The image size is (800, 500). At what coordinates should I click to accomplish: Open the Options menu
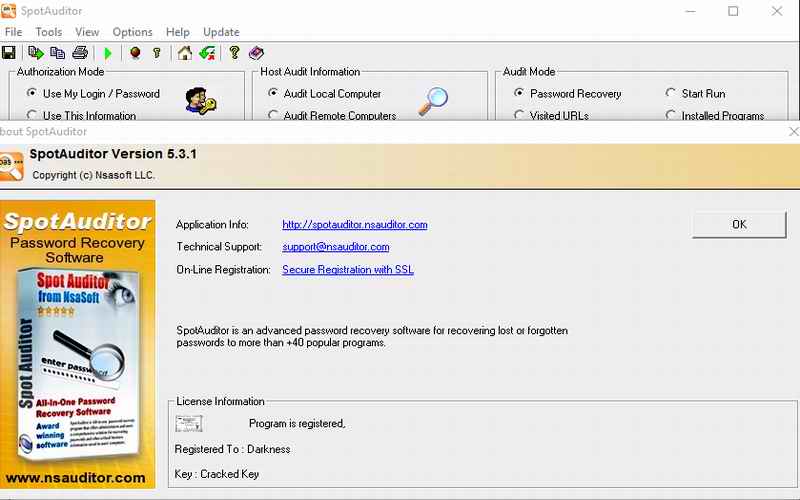132,32
